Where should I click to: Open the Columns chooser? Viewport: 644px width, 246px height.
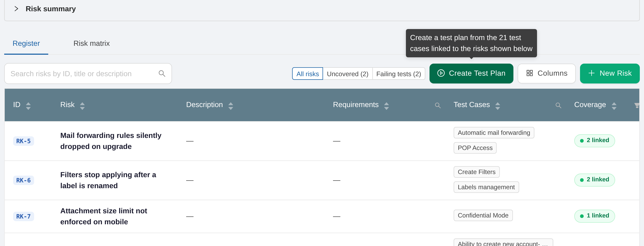tap(547, 73)
